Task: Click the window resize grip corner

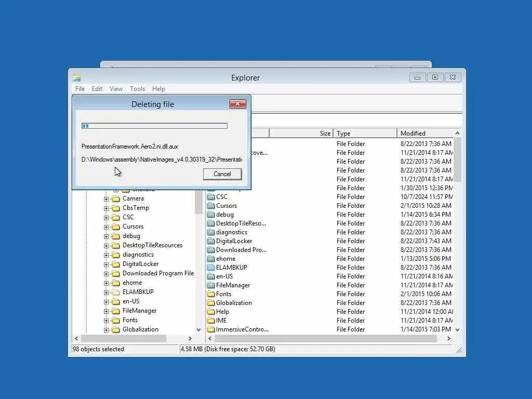Action: [x=459, y=350]
